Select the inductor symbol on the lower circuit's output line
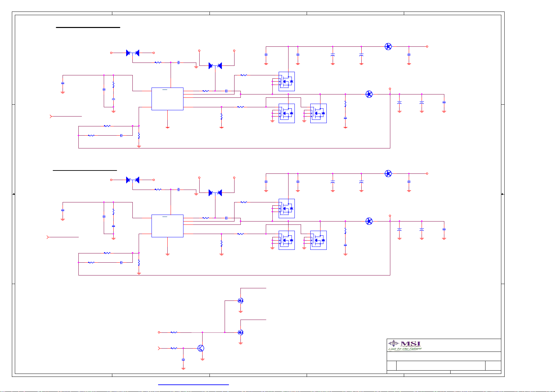This screenshot has width=555, height=392. 369,221
